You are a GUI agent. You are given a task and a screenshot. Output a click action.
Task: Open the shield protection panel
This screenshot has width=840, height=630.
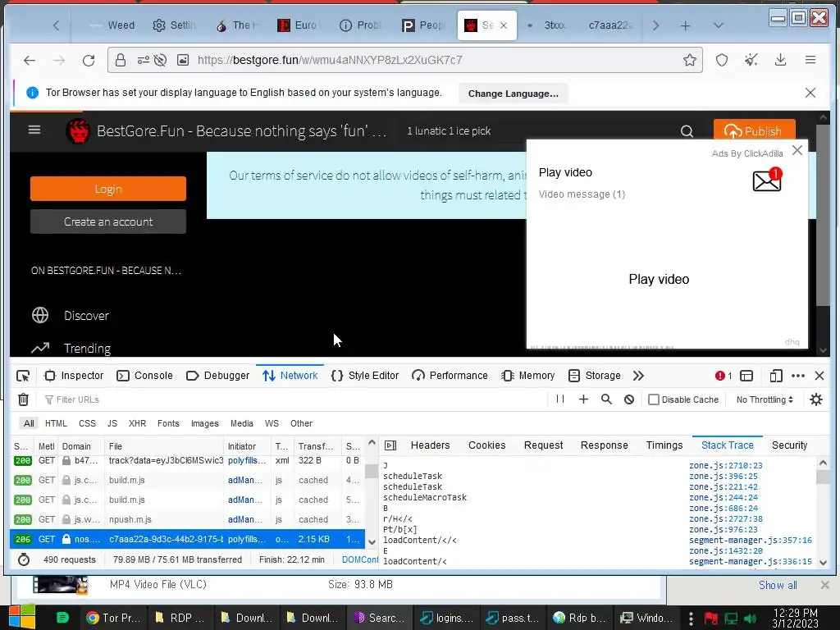point(722,60)
